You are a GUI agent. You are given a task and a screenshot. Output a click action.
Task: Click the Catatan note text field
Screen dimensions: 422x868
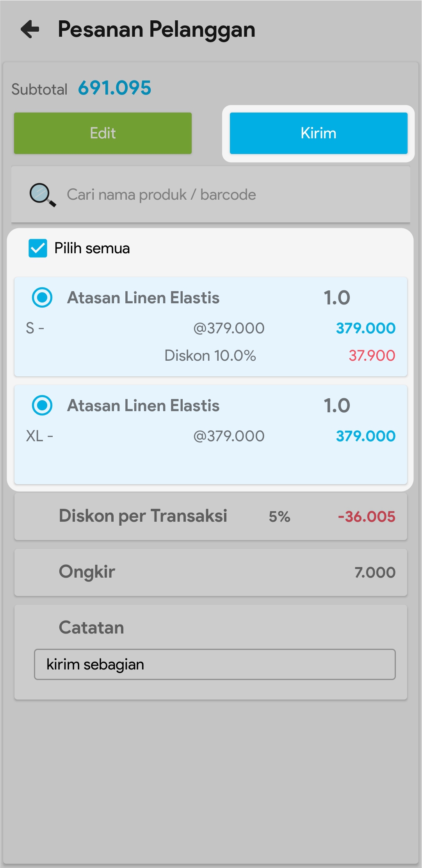pyautogui.click(x=215, y=664)
